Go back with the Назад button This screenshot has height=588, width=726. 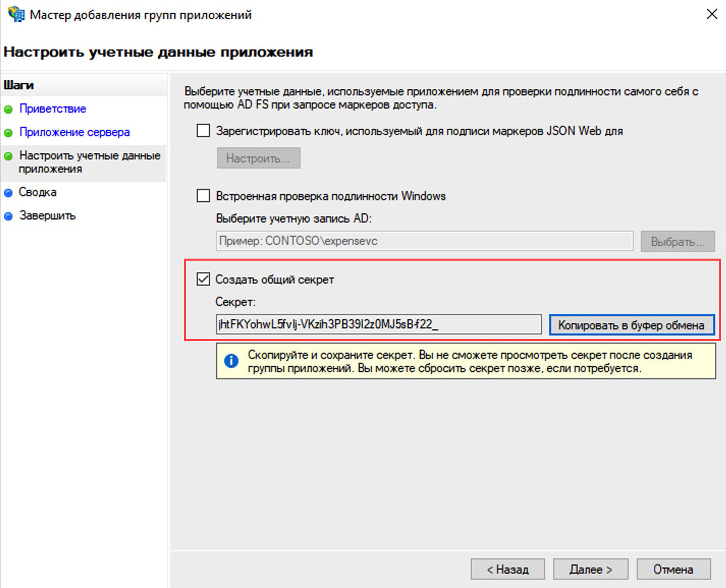[507, 569]
